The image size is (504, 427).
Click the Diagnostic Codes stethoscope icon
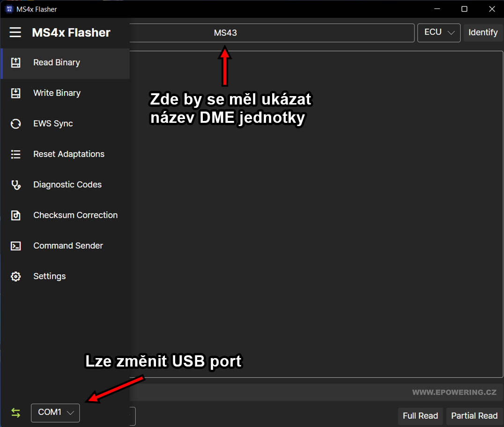tap(16, 185)
